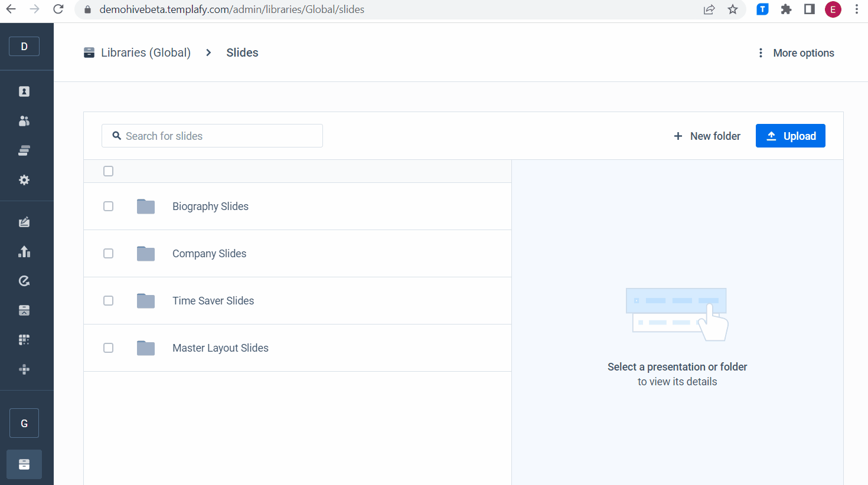Click the browser back arrow

click(11, 9)
